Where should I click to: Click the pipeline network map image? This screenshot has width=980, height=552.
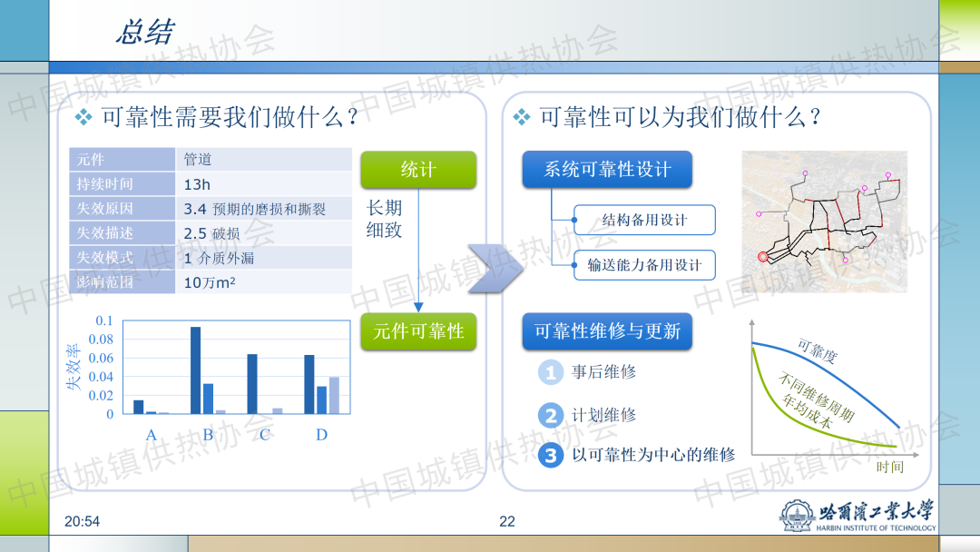tap(824, 221)
